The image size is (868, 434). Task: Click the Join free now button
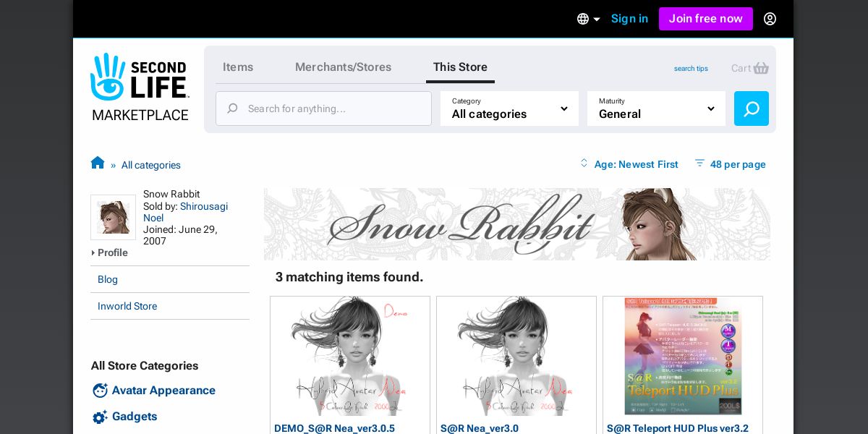coord(705,19)
